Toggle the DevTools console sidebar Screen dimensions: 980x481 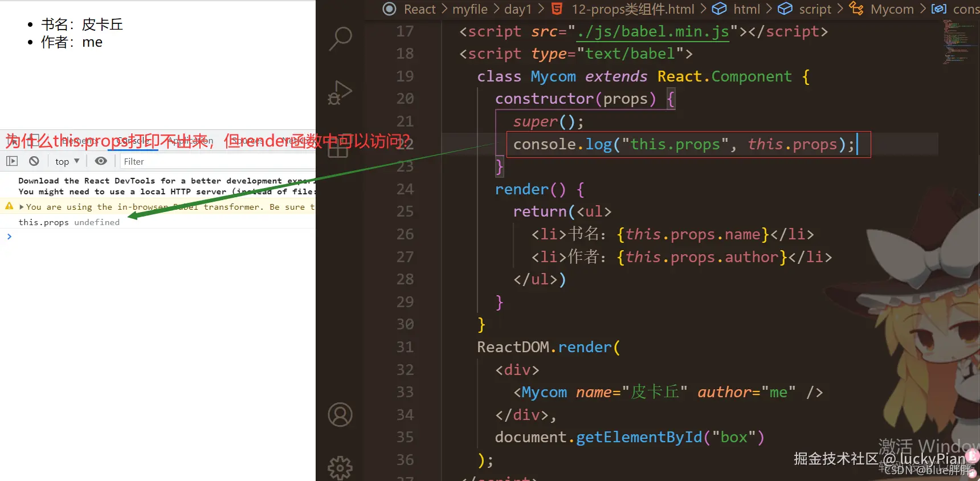pos(12,161)
